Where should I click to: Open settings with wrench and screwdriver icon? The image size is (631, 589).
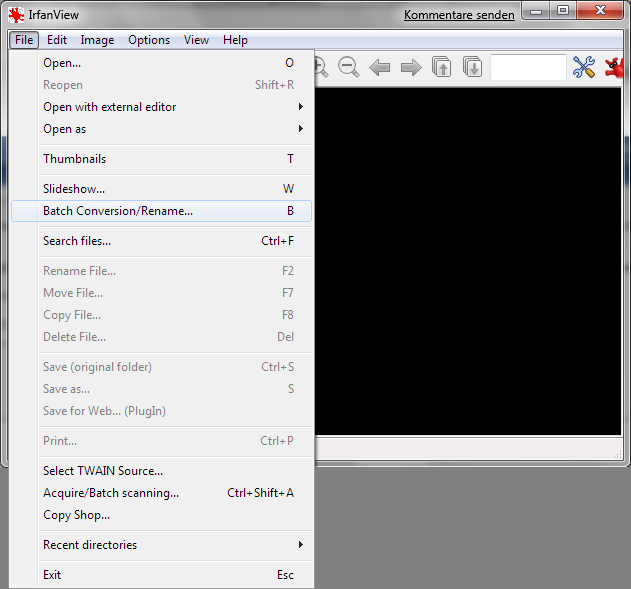point(584,67)
